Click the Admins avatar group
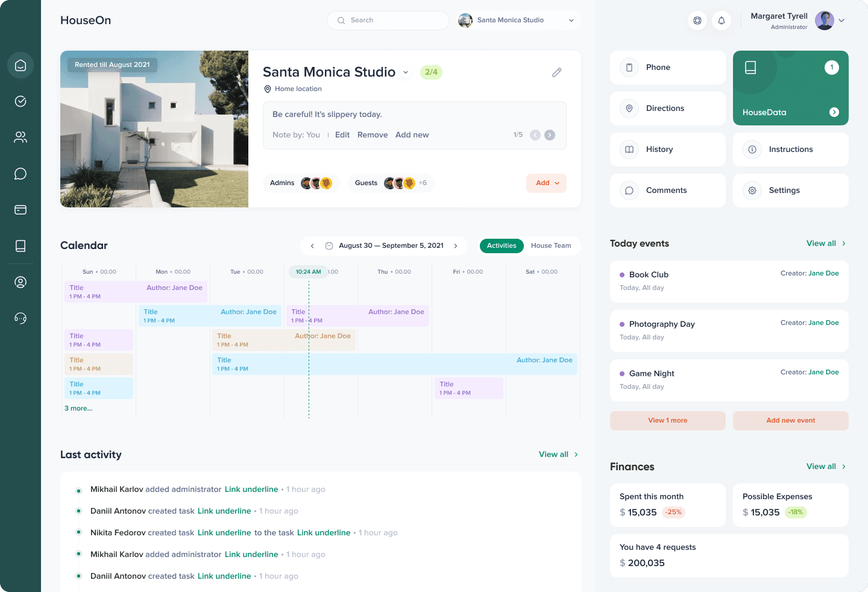Screen dimensions: 868x592 [316, 183]
